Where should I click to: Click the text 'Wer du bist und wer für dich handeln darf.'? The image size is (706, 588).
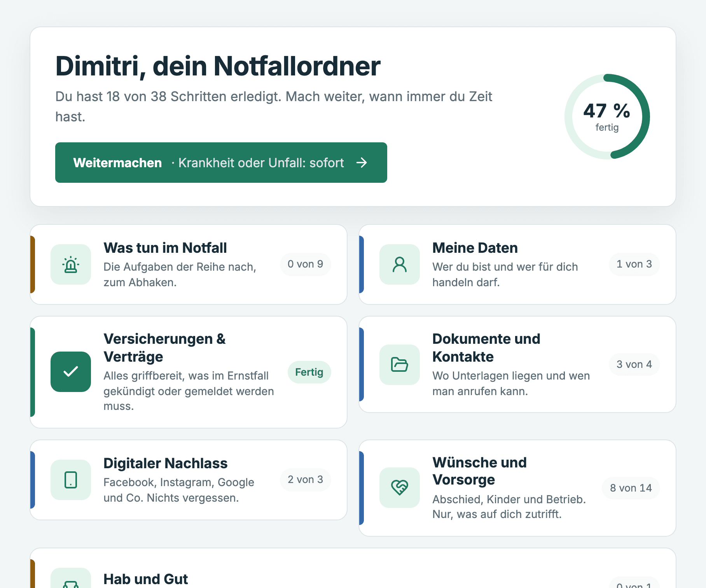[505, 275]
